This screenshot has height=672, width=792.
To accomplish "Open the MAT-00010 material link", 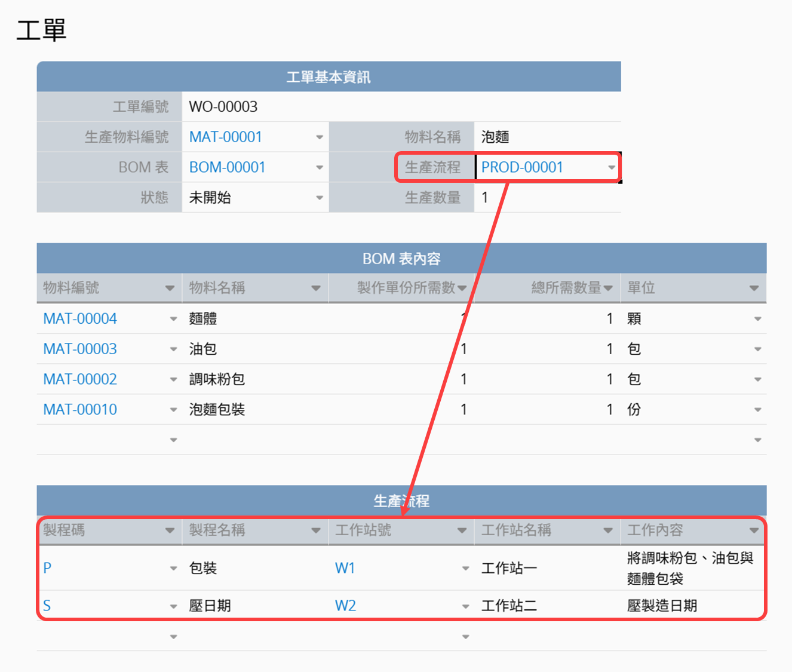I will [x=80, y=410].
